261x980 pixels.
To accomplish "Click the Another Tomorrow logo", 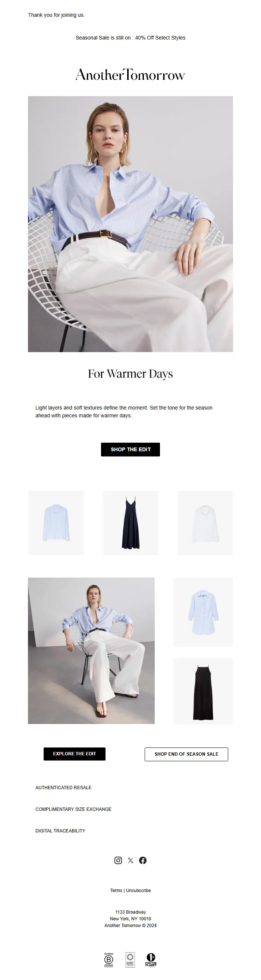I will tap(130, 75).
